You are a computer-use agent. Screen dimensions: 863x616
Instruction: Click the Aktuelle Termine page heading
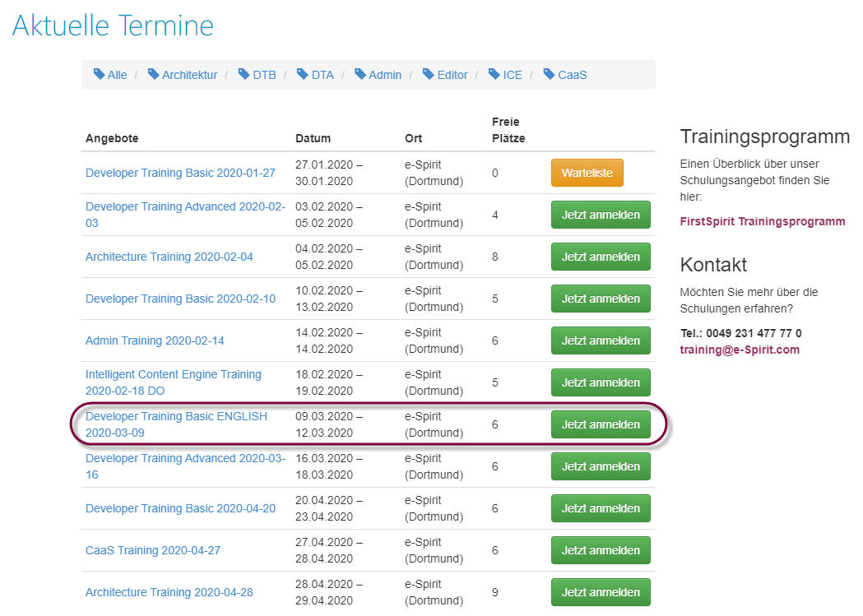113,25
